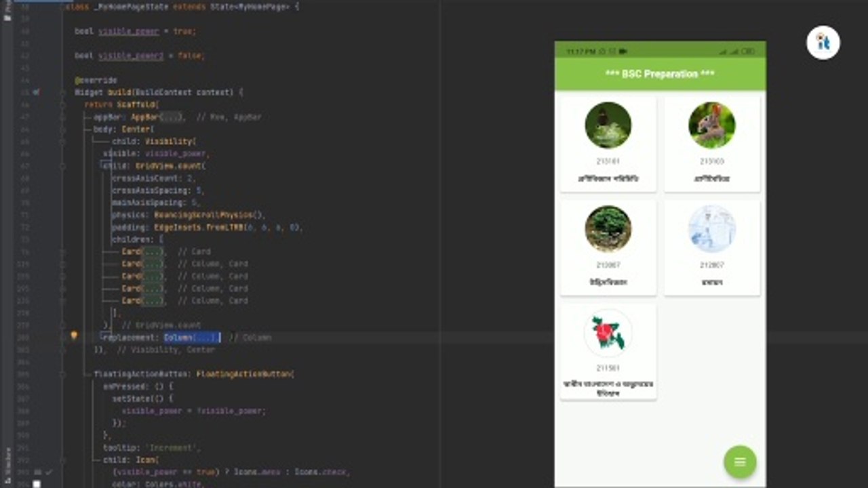Click 'visible_power = !visible_power;' statement
Image resolution: width=868 pixels, height=488 pixels.
point(194,411)
